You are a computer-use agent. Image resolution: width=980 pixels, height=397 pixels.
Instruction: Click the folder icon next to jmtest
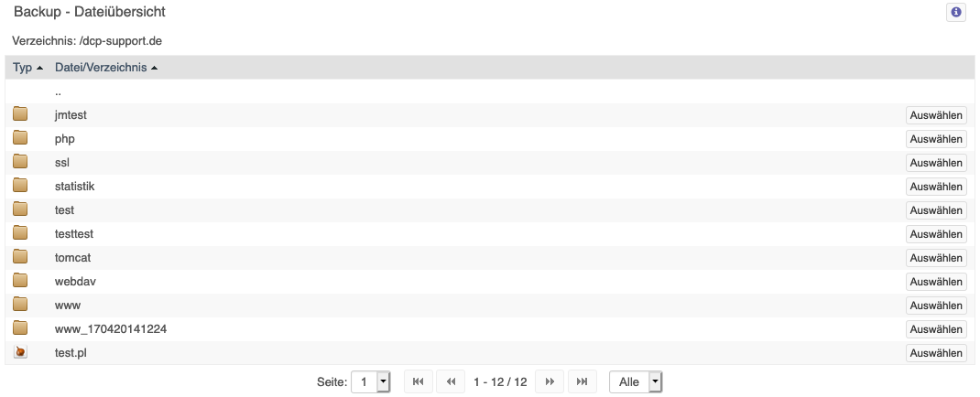(x=21, y=114)
